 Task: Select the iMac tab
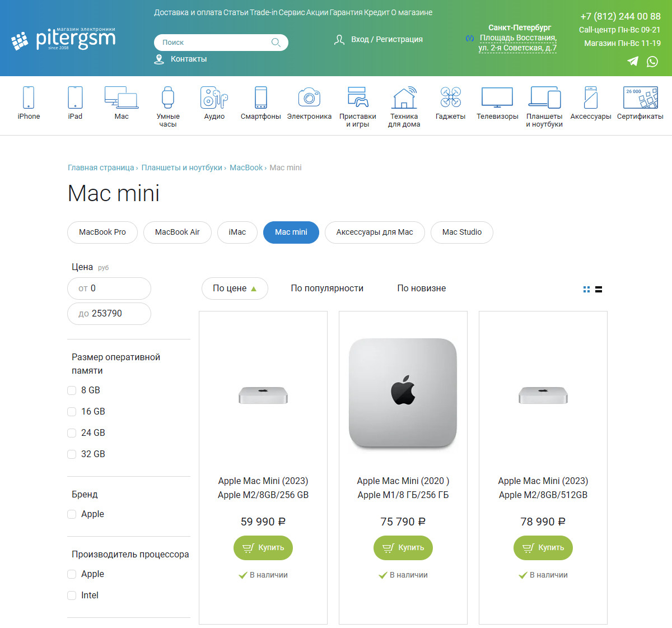(x=237, y=232)
